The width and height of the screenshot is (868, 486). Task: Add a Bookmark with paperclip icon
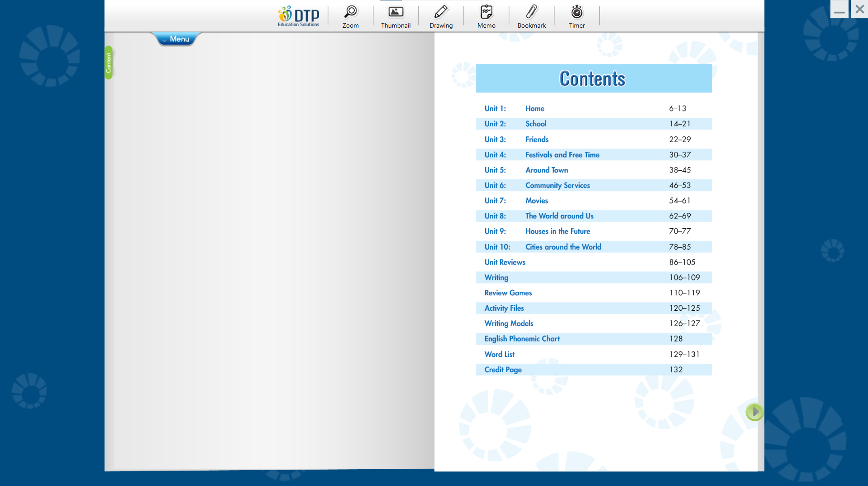pyautogui.click(x=531, y=16)
